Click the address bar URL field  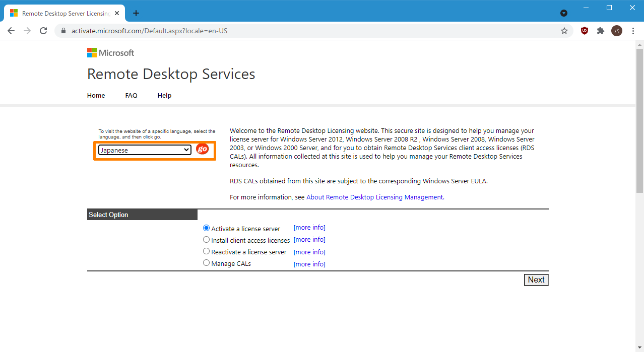click(312, 31)
